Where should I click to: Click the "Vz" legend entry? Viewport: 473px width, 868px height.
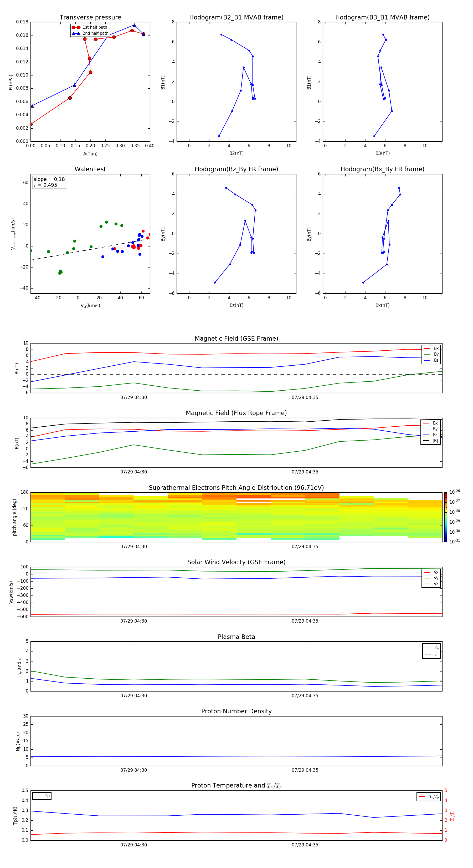coord(431,584)
